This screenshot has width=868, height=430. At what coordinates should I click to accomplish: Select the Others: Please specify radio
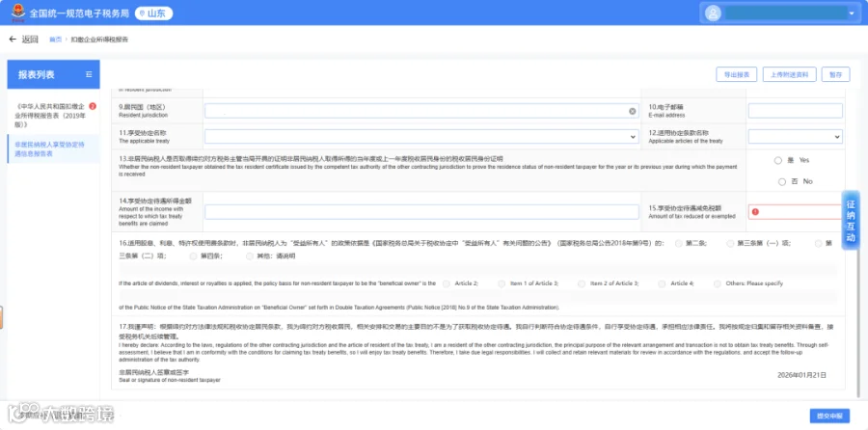pos(718,283)
